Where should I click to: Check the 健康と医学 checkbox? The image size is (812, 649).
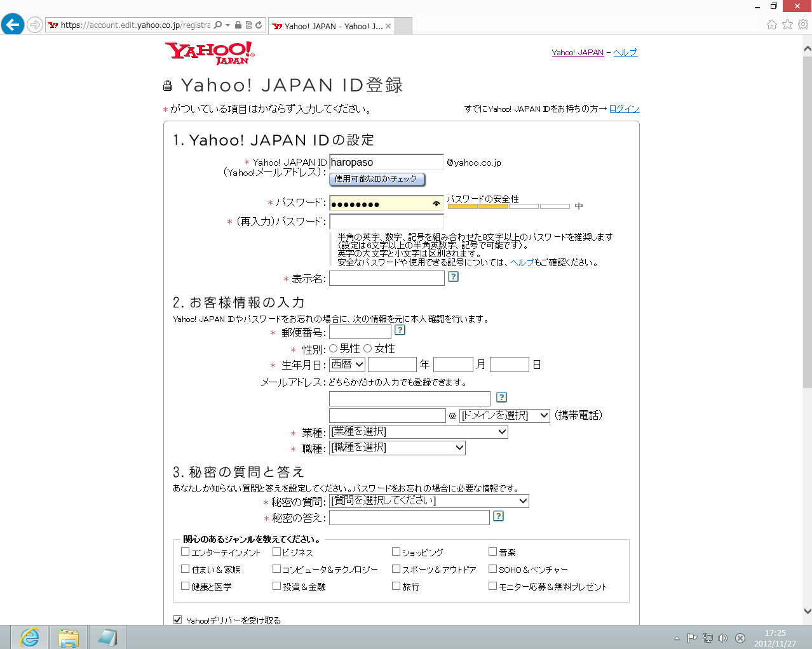click(186, 586)
